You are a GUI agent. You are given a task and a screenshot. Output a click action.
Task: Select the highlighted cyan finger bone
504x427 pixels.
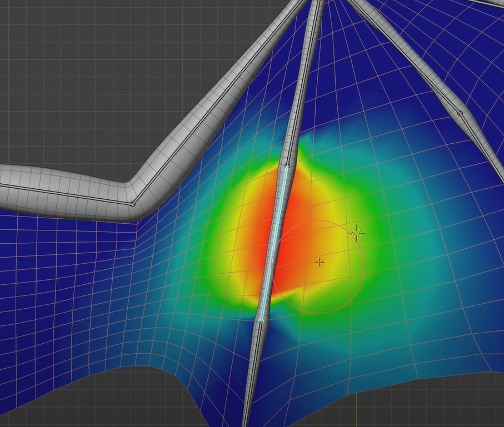274,243
